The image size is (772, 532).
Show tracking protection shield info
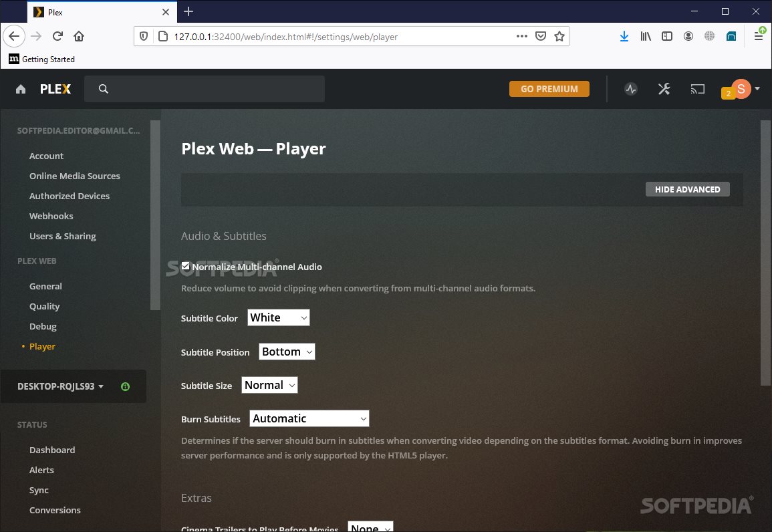(x=143, y=36)
